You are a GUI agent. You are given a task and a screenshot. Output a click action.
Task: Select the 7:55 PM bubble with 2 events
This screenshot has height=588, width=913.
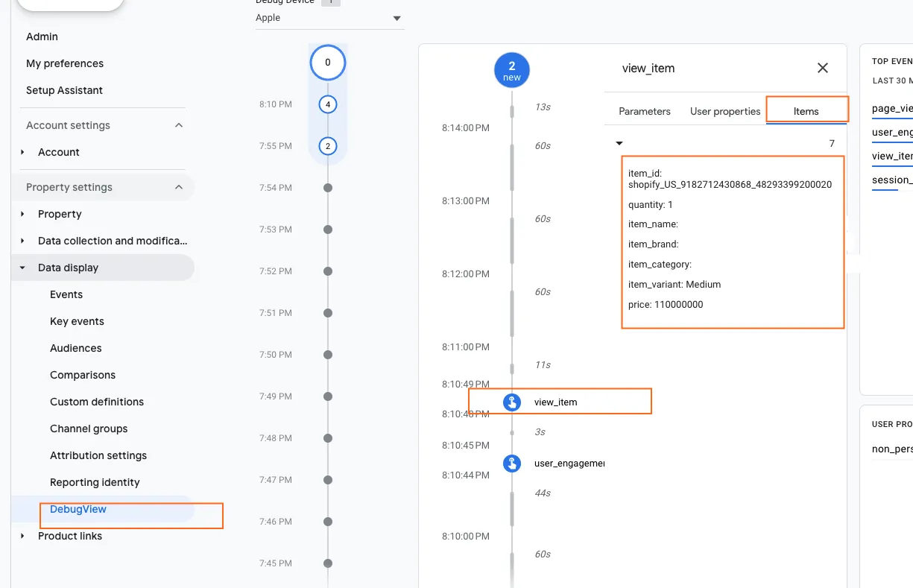(328, 146)
